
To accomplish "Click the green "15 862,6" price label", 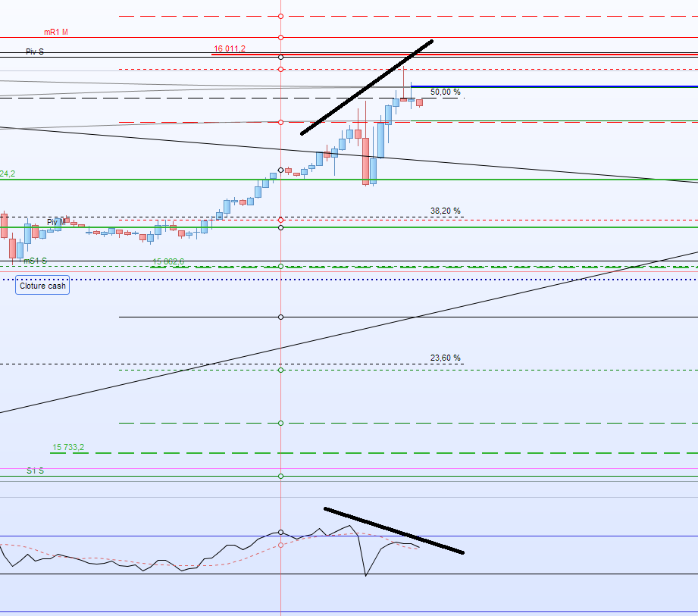I will [168, 261].
